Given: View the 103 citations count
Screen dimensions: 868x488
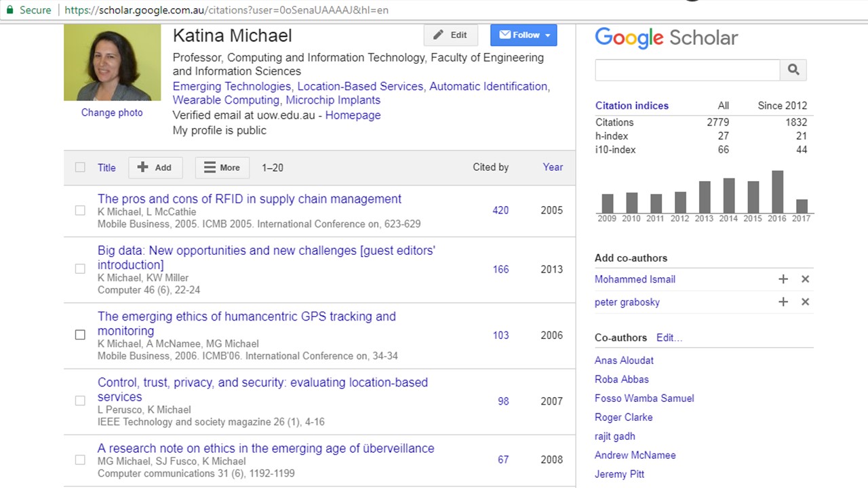Looking at the screenshot, I should [500, 335].
